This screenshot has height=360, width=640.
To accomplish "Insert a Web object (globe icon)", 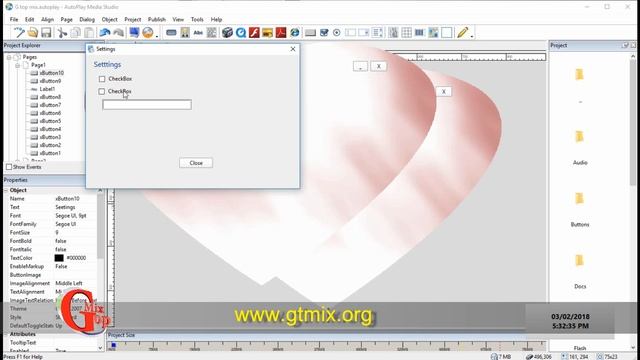I will [x=295, y=33].
